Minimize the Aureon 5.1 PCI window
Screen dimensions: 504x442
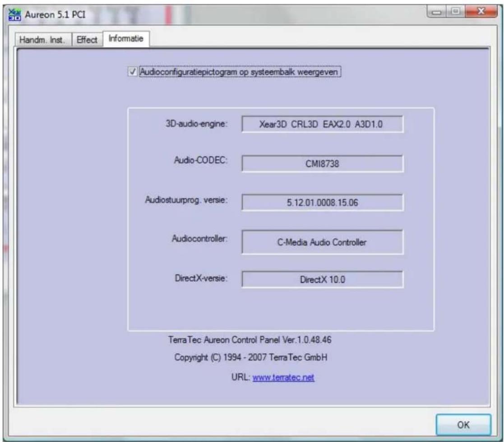436,12
